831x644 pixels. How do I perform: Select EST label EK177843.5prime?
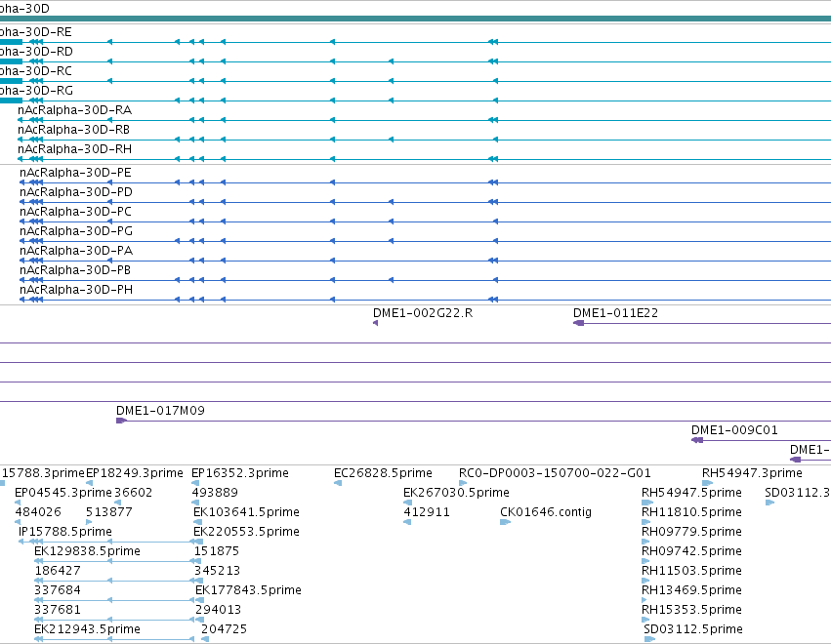tap(249, 590)
